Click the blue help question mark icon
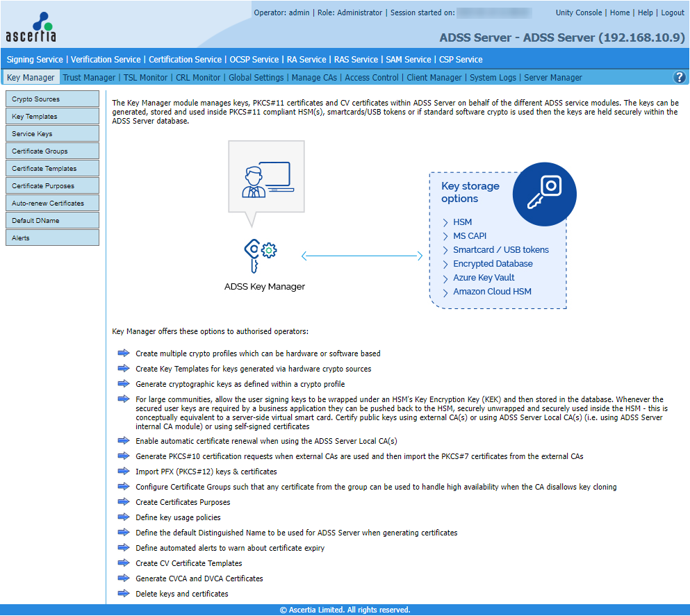The image size is (690, 616). (x=679, y=77)
